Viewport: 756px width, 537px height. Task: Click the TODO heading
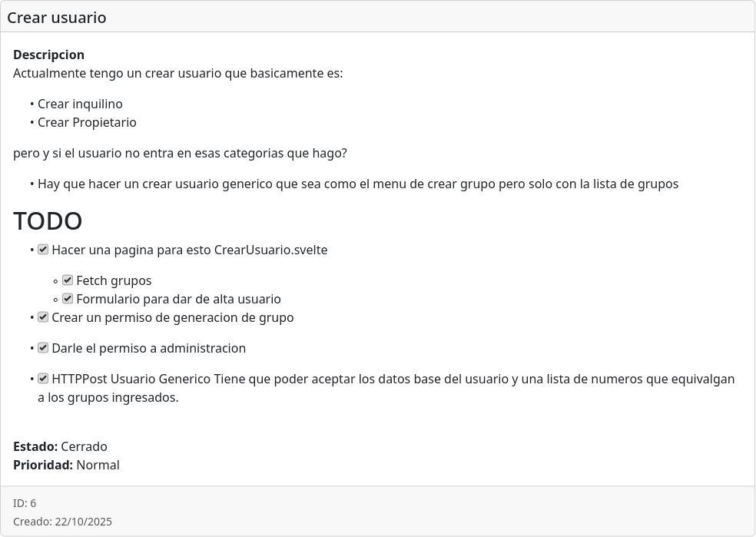pos(48,221)
